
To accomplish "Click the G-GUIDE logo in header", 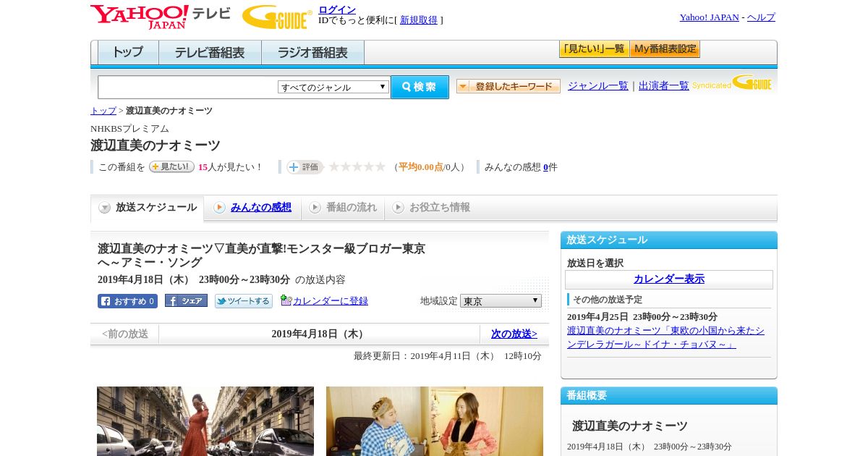I will (277, 17).
